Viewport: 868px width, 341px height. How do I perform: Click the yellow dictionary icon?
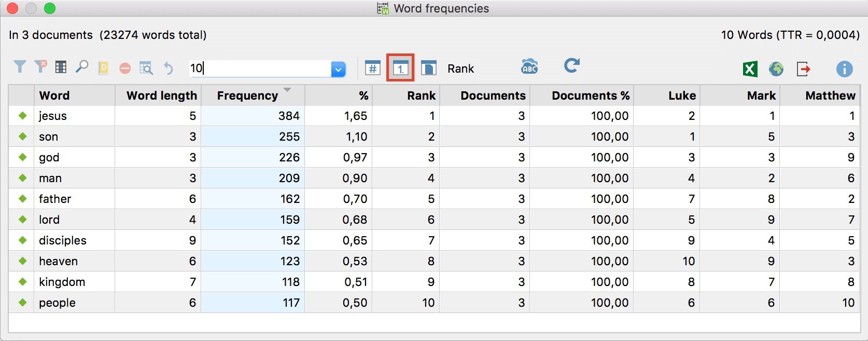pos(103,68)
